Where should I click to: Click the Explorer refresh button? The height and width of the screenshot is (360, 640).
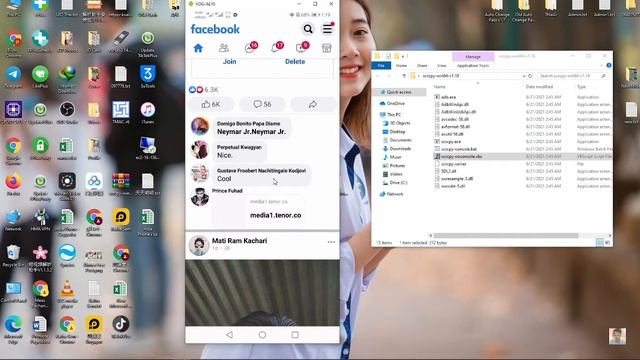tap(530, 76)
